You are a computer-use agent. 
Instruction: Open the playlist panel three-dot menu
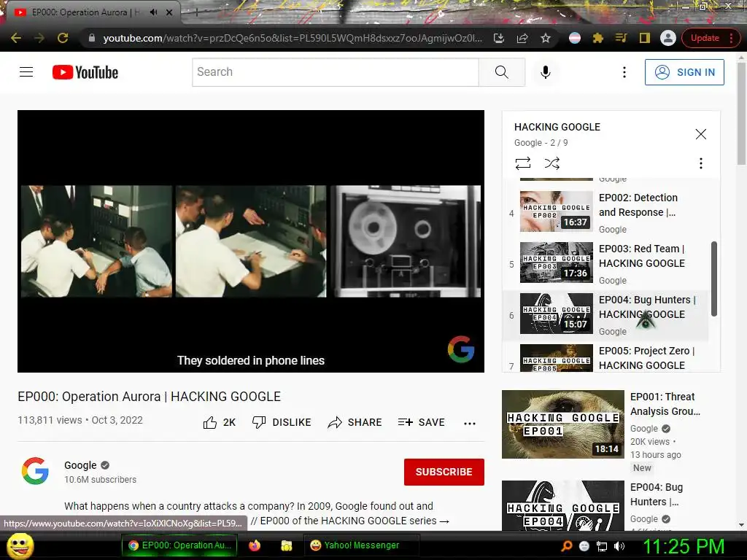coord(701,163)
